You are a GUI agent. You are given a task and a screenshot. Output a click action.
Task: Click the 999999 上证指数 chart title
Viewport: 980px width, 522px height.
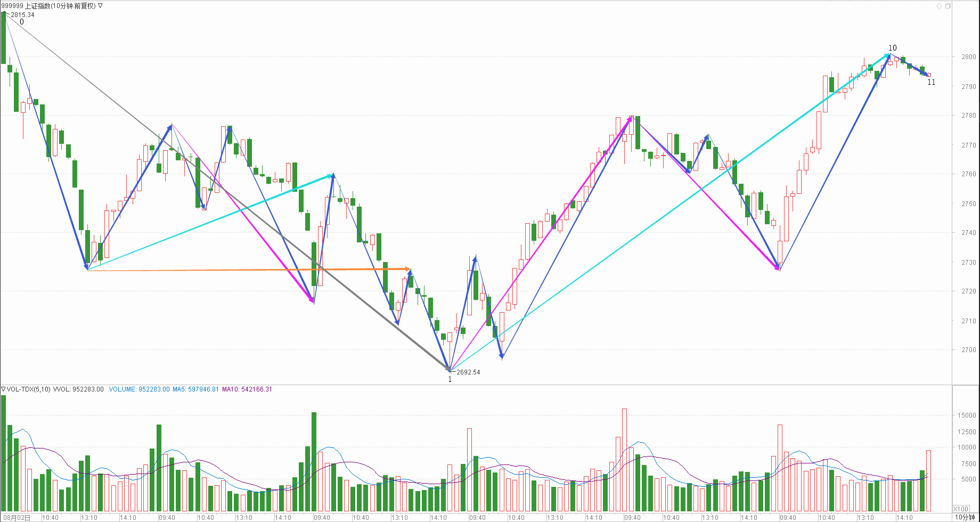pyautogui.click(x=49, y=6)
